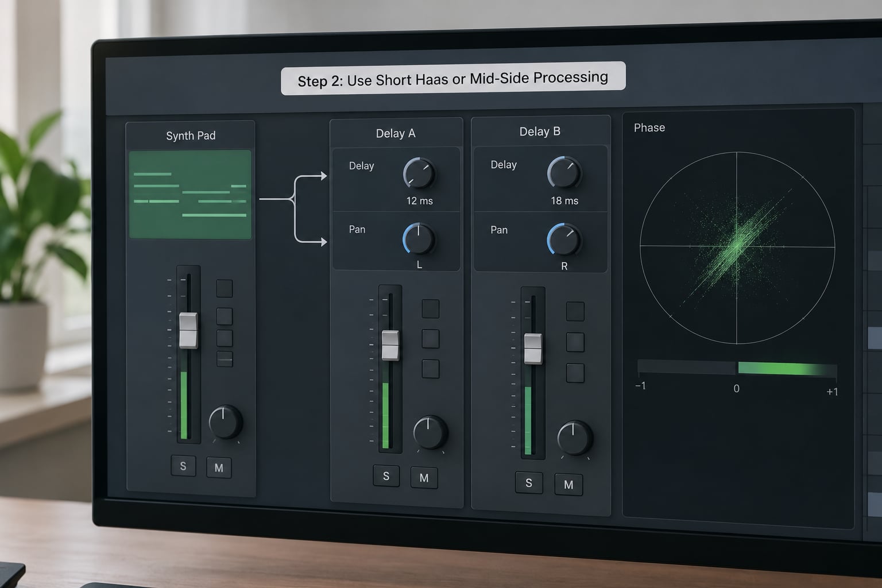The image size is (882, 588).
Task: Click the Synth Pad volume fader handle
Action: (188, 331)
